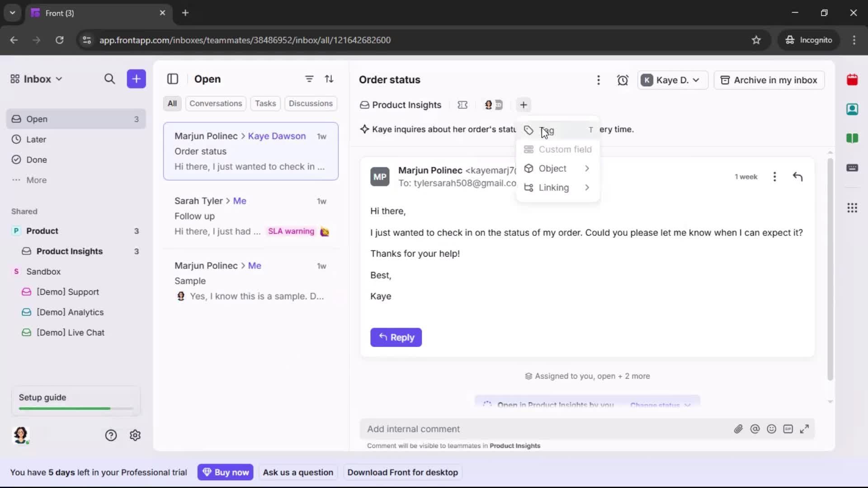Open the calendar icon in the right rail
Viewport: 868px width, 488px height.
click(853, 80)
